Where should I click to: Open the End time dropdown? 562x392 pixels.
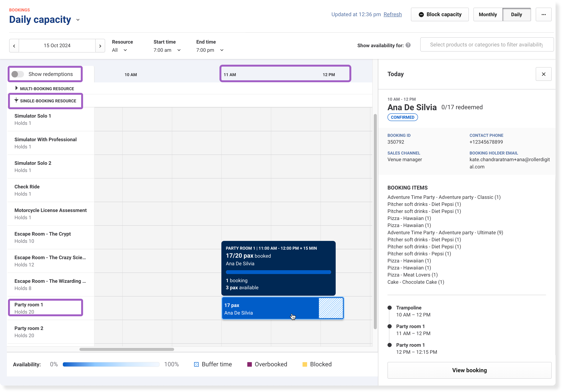(x=210, y=50)
